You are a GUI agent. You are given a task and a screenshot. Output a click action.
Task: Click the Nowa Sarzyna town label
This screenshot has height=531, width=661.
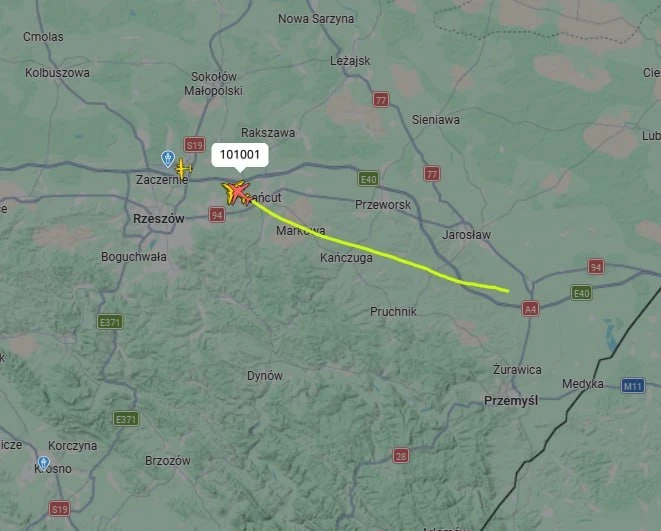point(316,19)
